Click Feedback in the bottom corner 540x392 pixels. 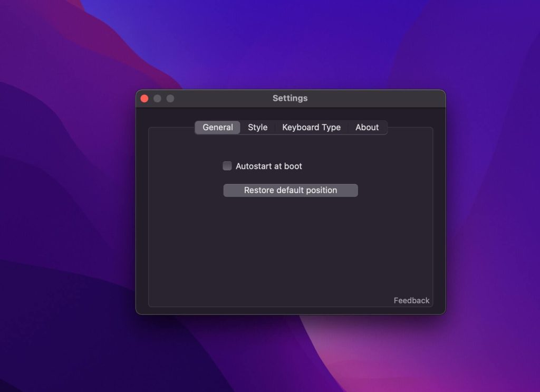coord(411,300)
